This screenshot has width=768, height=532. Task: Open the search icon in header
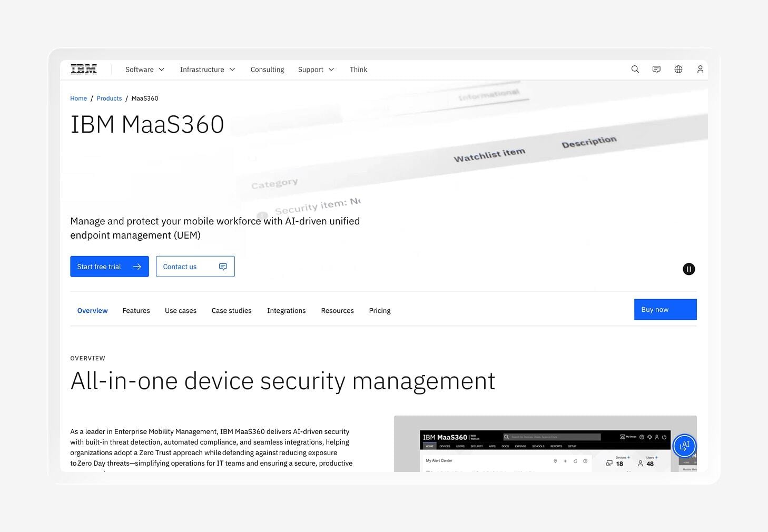tap(635, 69)
